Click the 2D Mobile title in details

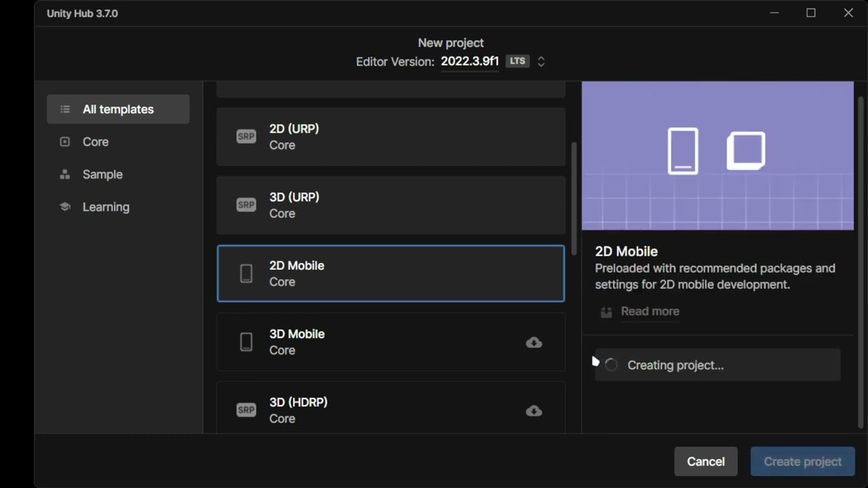(627, 251)
